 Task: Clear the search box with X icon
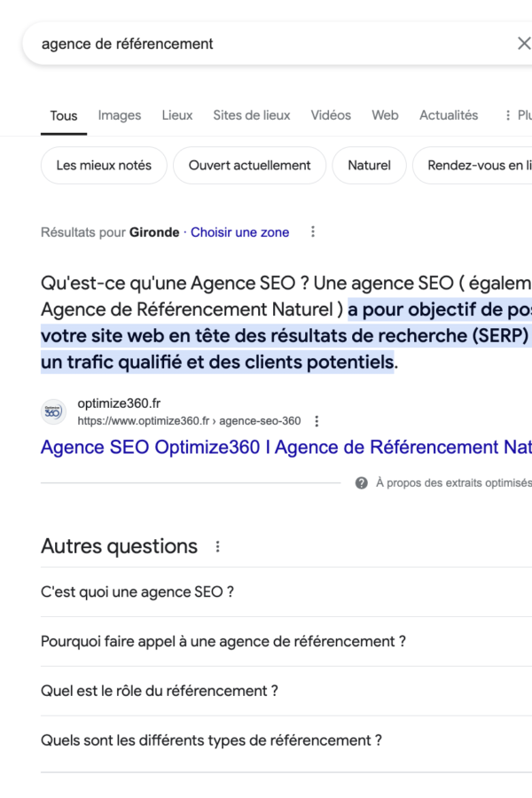523,43
